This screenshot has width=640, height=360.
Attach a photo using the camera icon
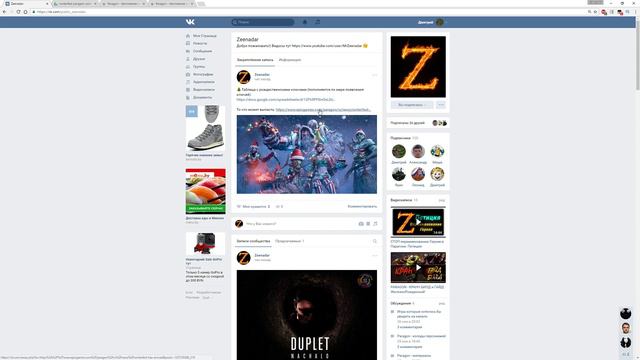[361, 224]
